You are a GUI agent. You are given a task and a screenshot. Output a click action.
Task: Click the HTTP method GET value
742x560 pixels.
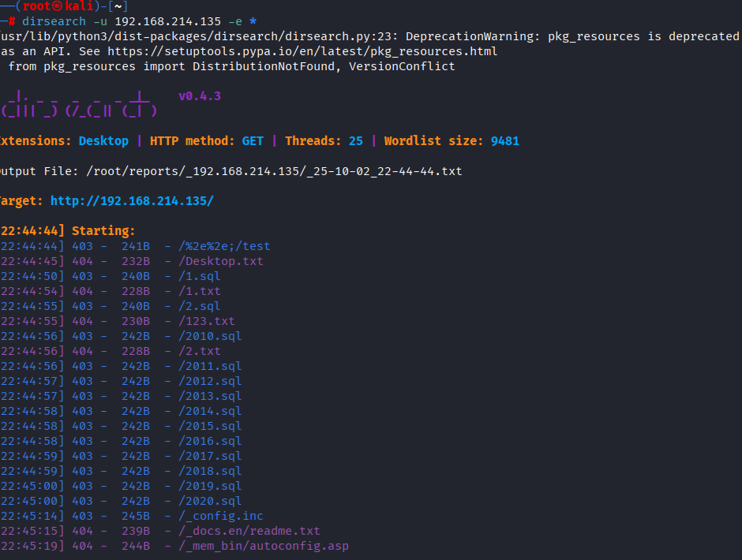coord(253,141)
